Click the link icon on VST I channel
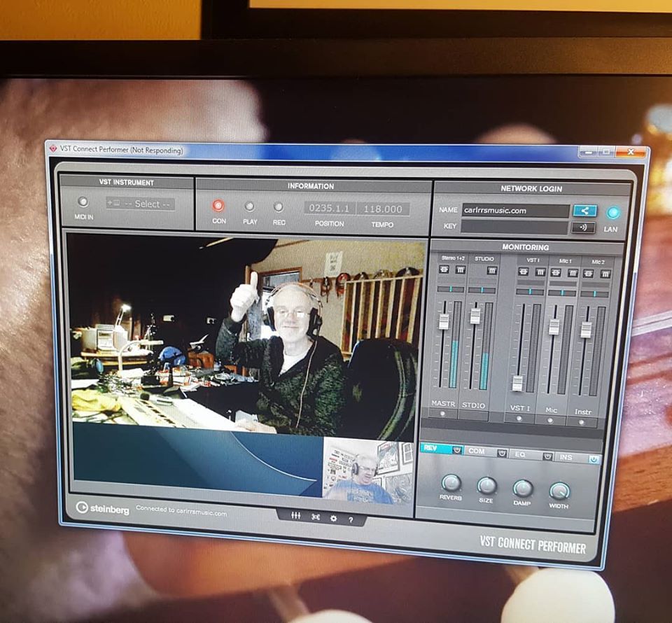Image resolution: width=672 pixels, height=623 pixels. point(524,271)
